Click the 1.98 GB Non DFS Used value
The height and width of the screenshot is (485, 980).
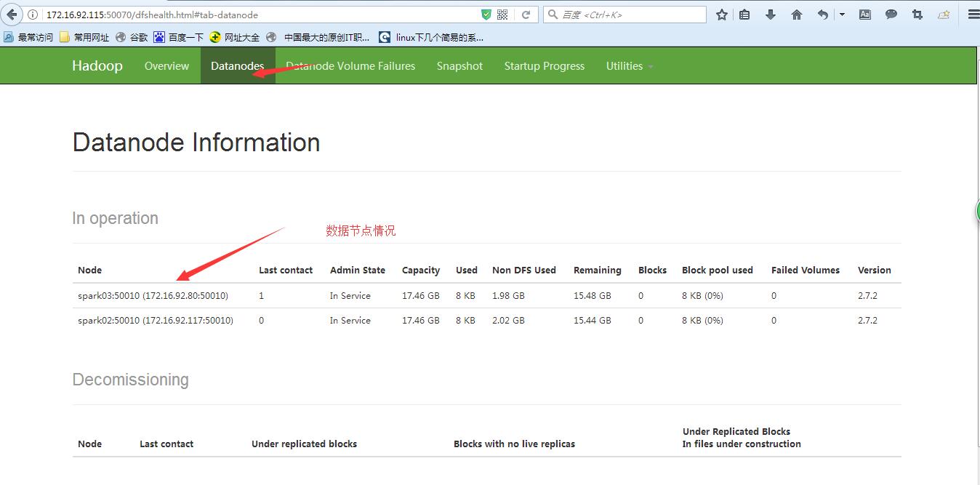[508, 296]
